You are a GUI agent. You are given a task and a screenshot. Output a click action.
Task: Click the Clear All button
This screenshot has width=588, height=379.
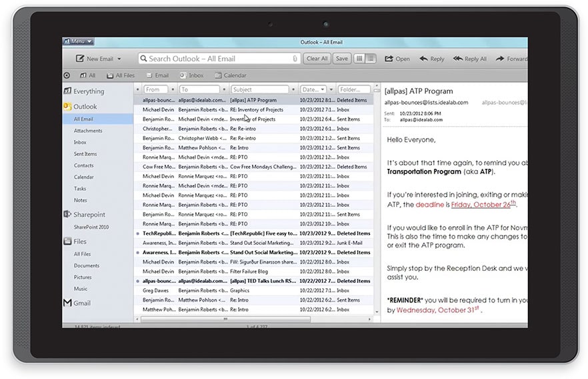(317, 59)
